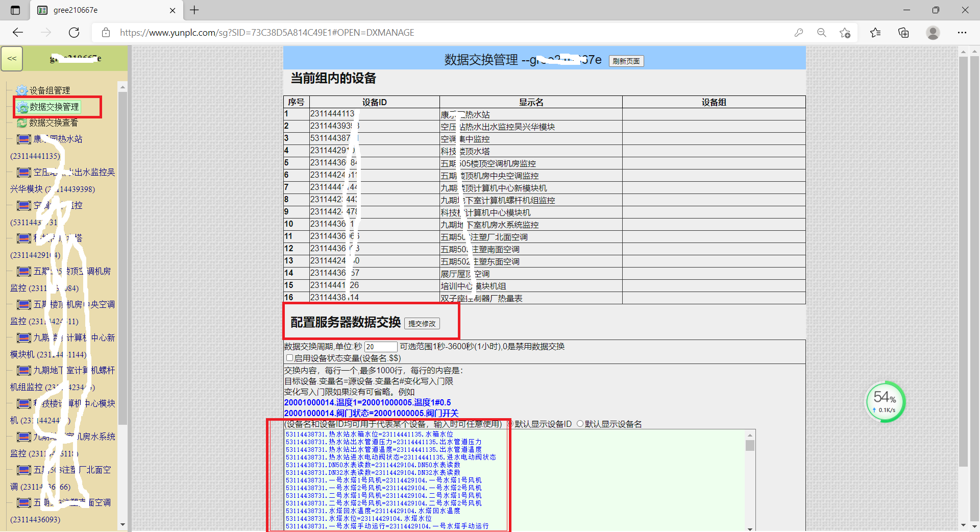The width and height of the screenshot is (980, 532).
Task: Select 默认显示设备名 radio option
Action: 580,424
